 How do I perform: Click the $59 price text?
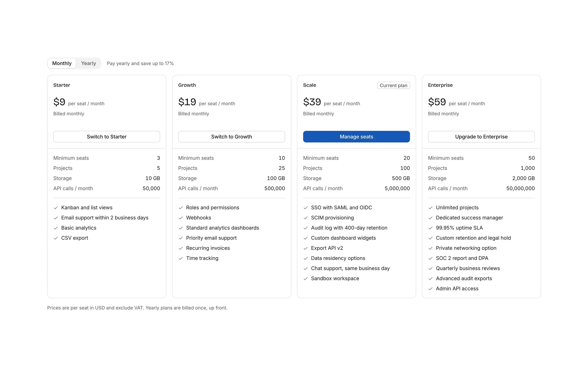click(437, 102)
